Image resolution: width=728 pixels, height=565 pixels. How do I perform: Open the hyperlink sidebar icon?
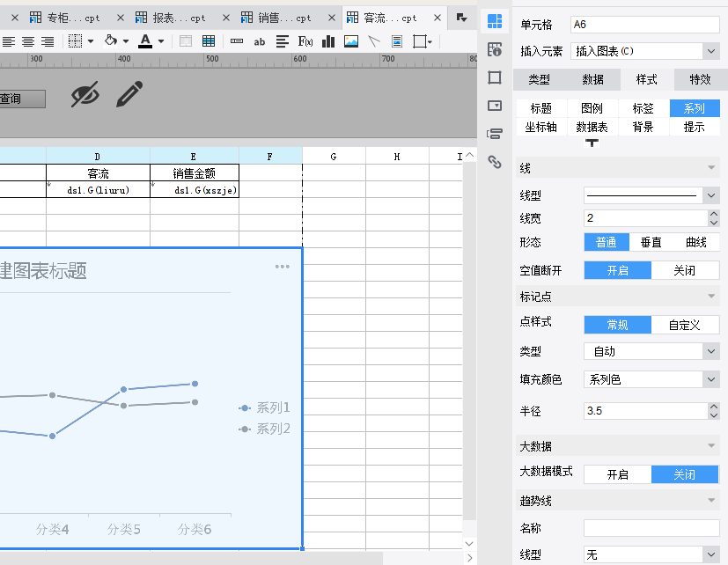495,162
